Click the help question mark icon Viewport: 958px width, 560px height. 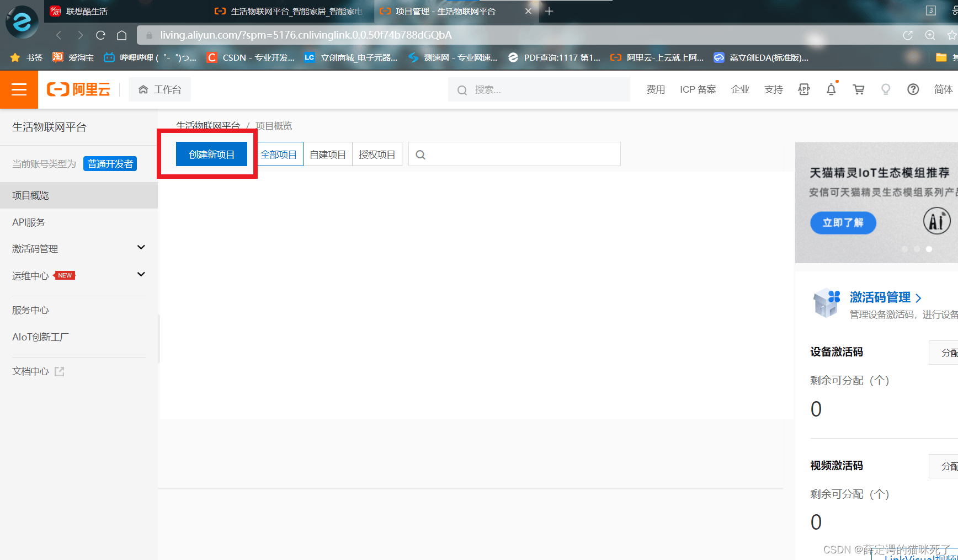[x=913, y=89]
